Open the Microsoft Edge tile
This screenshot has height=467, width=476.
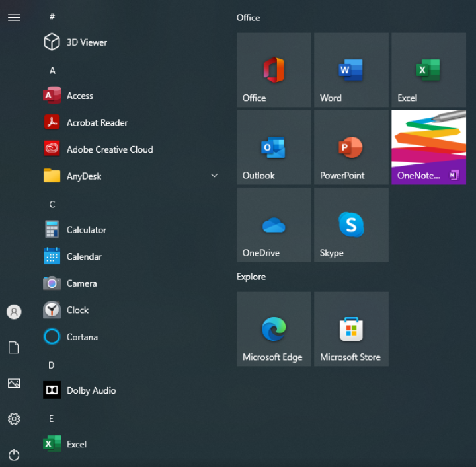274,329
